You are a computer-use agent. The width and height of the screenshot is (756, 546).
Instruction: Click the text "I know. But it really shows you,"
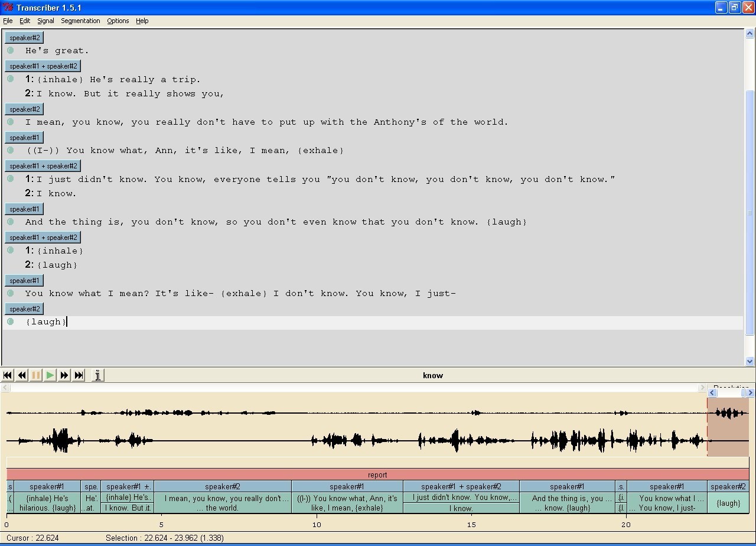point(130,93)
